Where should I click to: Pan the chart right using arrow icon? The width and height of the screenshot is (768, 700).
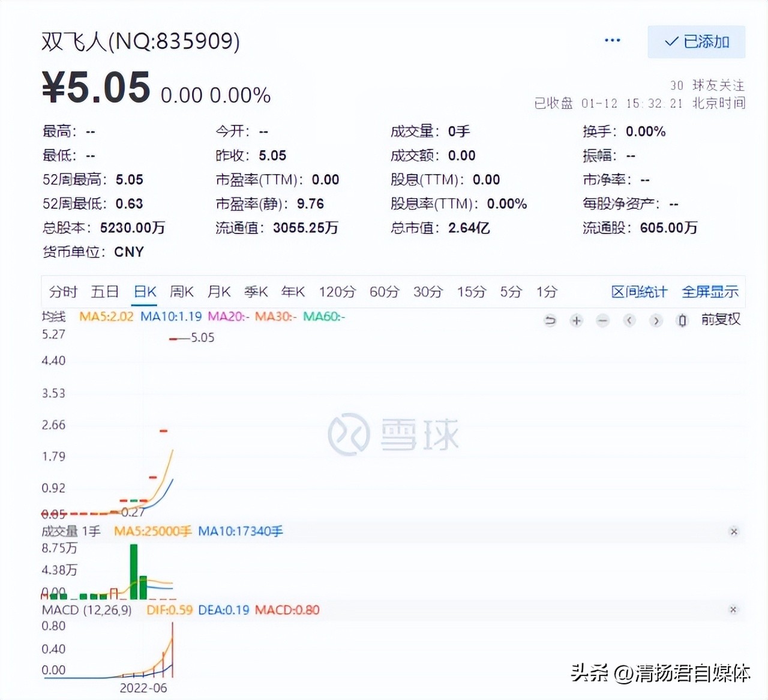click(x=655, y=321)
